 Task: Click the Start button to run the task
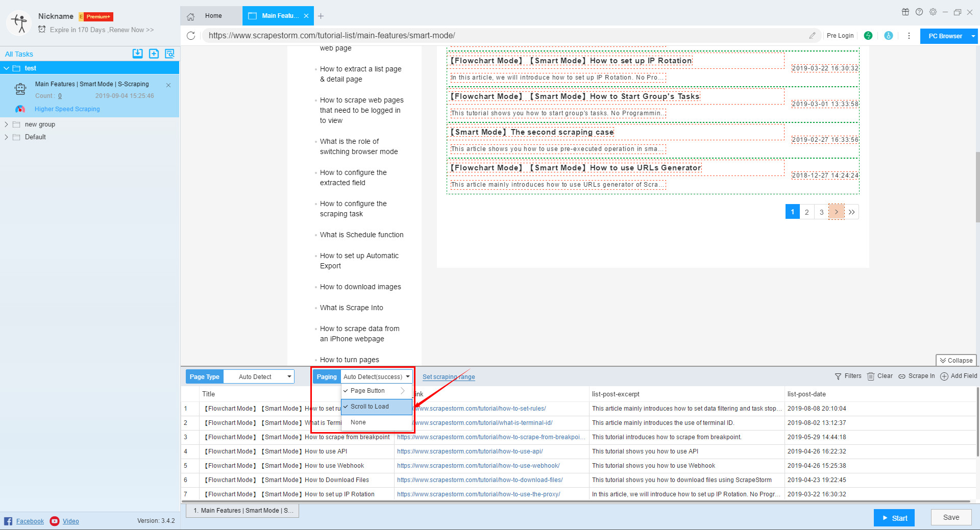point(894,517)
